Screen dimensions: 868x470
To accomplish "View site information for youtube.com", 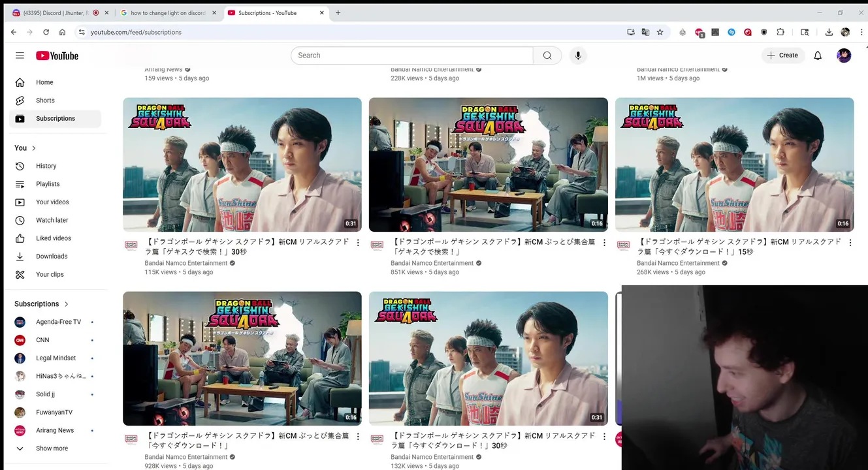I will click(x=82, y=32).
